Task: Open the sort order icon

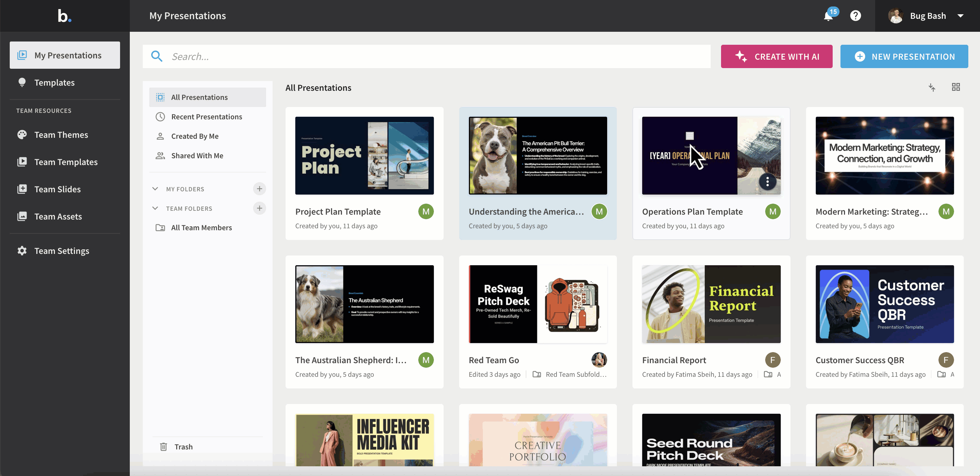Action: point(932,88)
